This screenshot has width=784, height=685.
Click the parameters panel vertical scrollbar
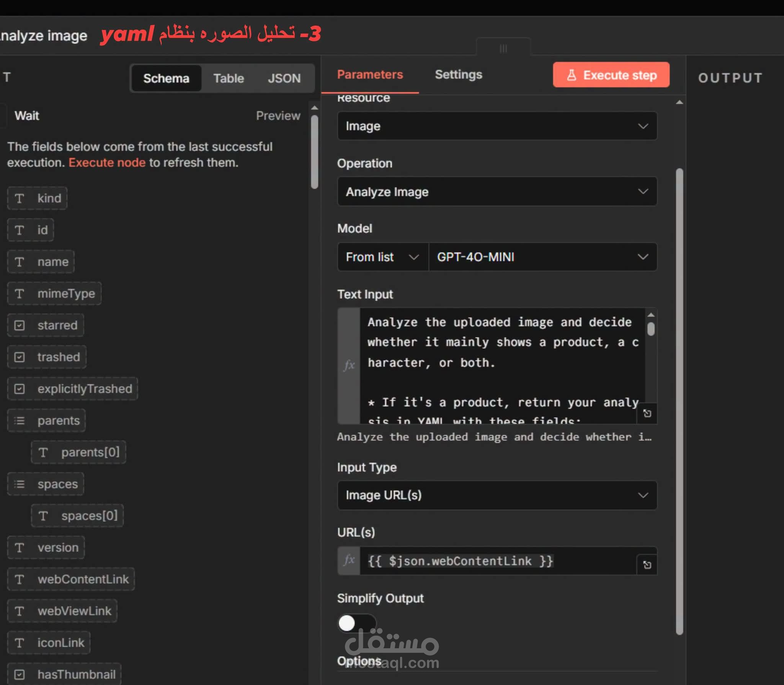[679, 401]
